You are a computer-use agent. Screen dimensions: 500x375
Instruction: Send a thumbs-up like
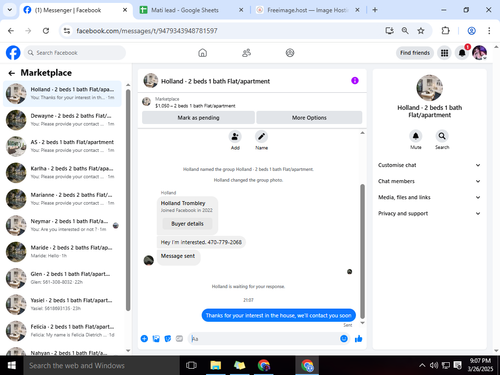click(359, 339)
